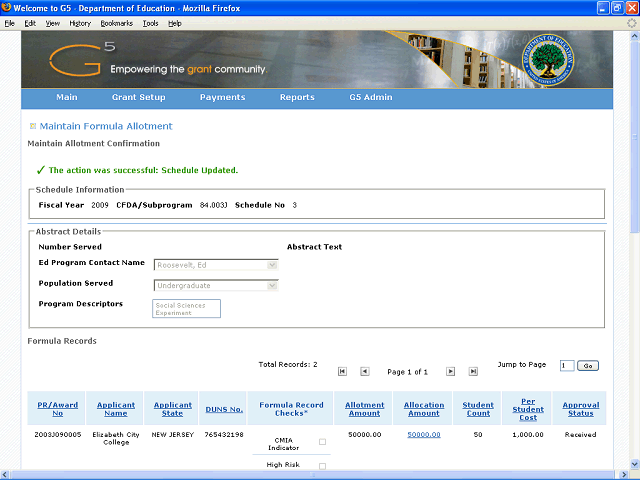
Task: Click the Jump to Page input field
Action: (566, 366)
